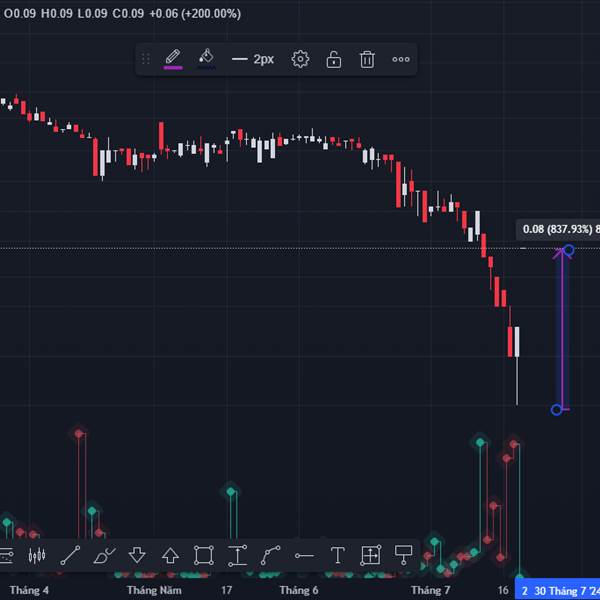Select the brush drawing tool
Viewport: 600px width, 600px height.
[x=104, y=555]
